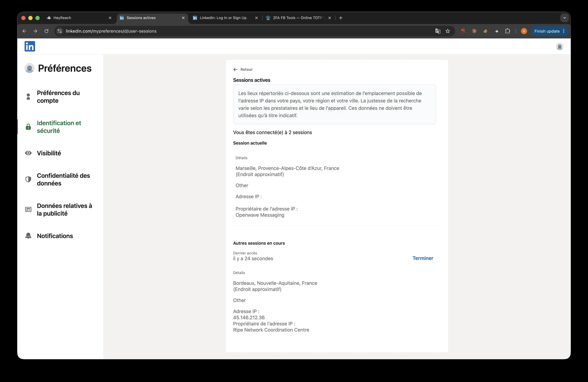Click Openwave Messaging owner text
Viewport: 588px width, 382px height.
(260, 215)
